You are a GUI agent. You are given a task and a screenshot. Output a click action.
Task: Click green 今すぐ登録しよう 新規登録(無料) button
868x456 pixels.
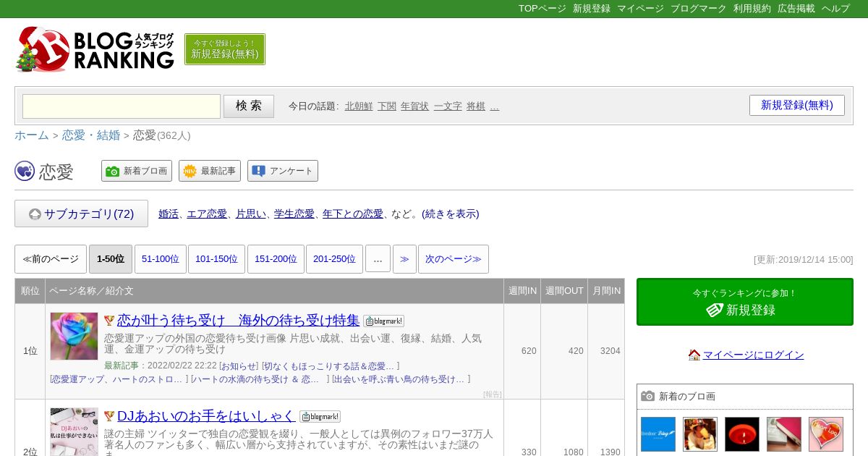(225, 49)
